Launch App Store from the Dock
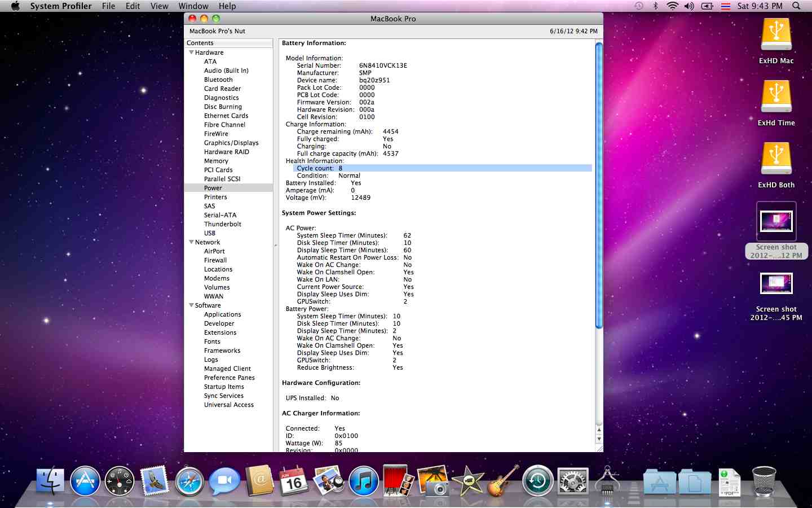 (x=85, y=481)
